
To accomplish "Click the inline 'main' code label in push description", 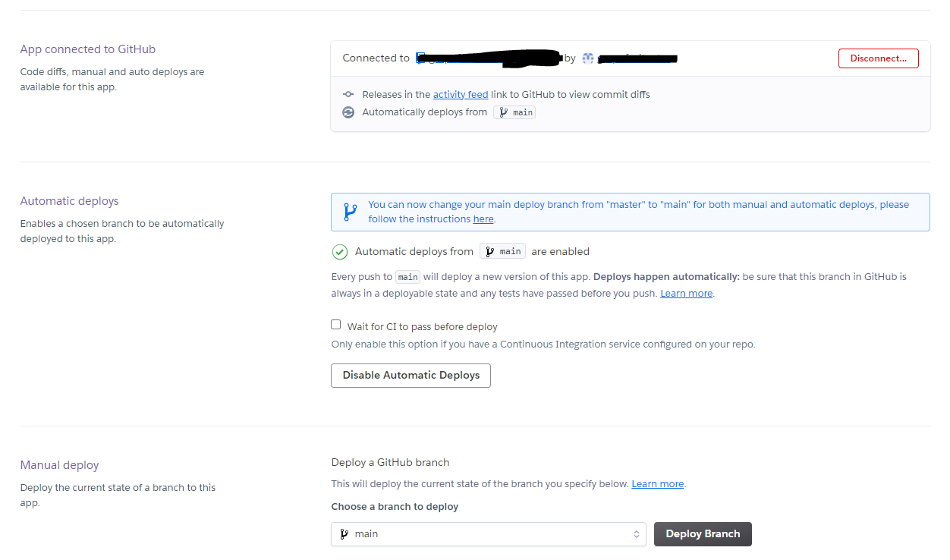I will tap(408, 278).
